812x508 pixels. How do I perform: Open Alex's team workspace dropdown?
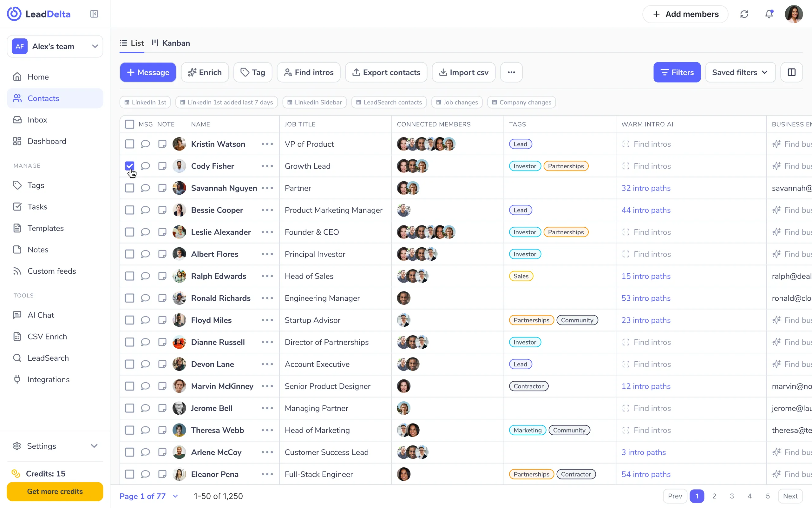tap(55, 46)
